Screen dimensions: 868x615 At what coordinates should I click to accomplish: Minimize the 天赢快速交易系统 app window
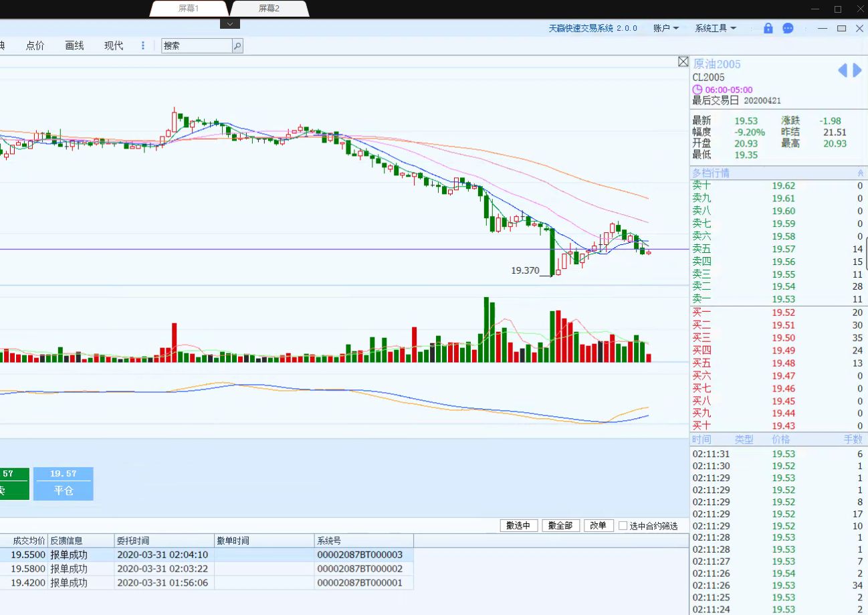(822, 28)
